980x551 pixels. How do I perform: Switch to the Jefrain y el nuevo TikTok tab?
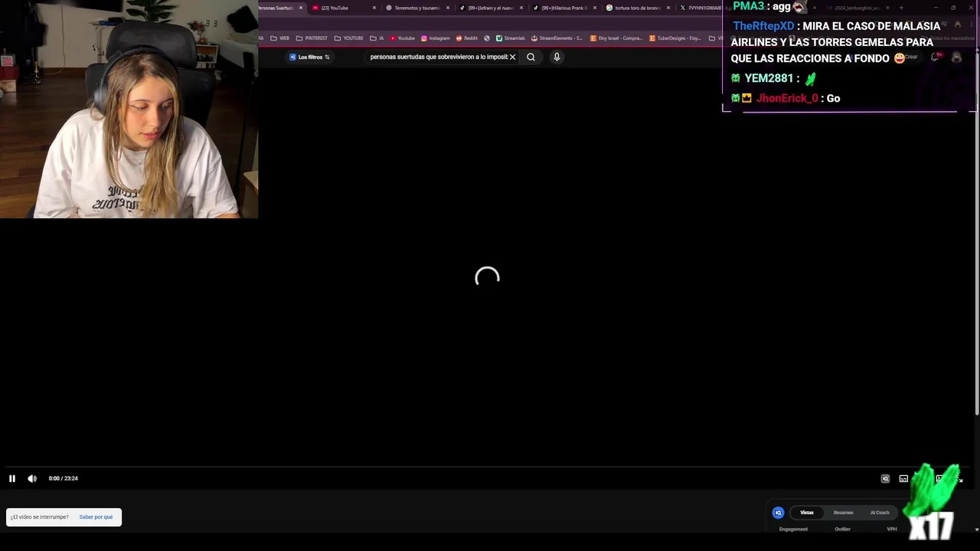[490, 8]
